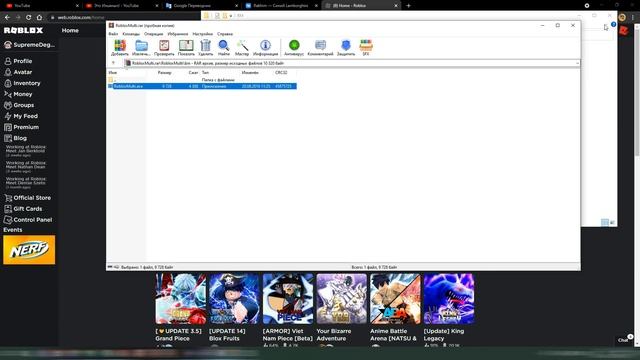The height and width of the screenshot is (360, 640).
Task: Click the Roblox logo in the header
Action: point(23,30)
